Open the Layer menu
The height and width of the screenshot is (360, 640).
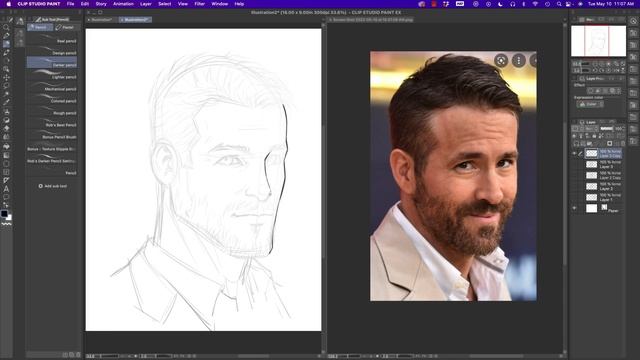[146, 4]
